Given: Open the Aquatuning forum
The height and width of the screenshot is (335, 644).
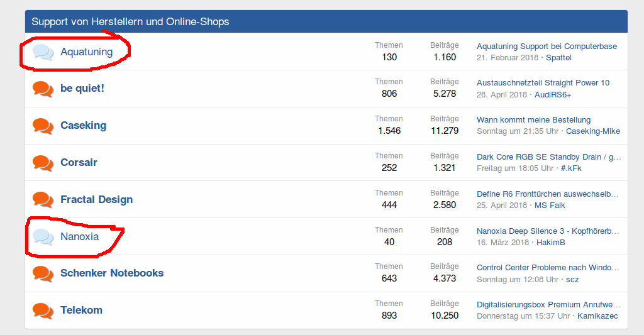Looking at the screenshot, I should [x=86, y=52].
